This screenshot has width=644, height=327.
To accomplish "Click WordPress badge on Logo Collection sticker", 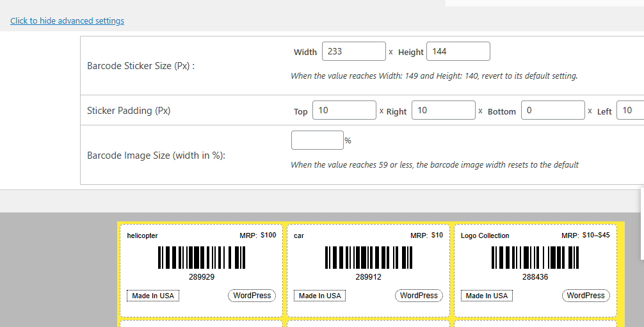I will point(586,296).
